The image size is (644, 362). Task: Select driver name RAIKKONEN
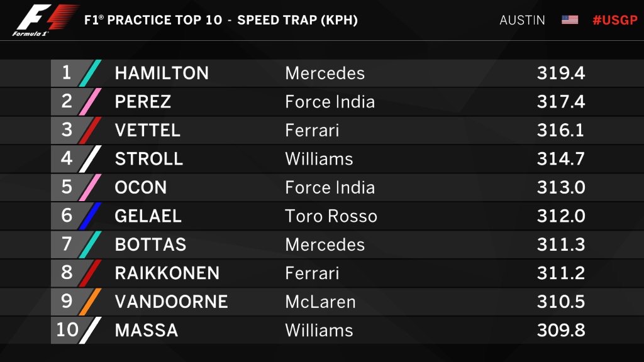pos(167,273)
